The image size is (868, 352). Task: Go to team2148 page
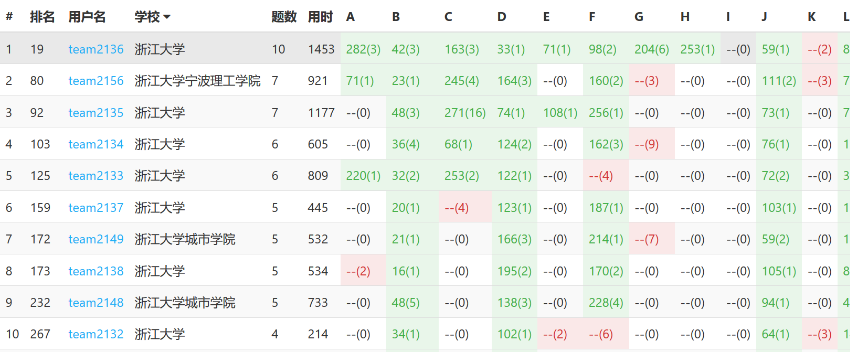point(96,303)
